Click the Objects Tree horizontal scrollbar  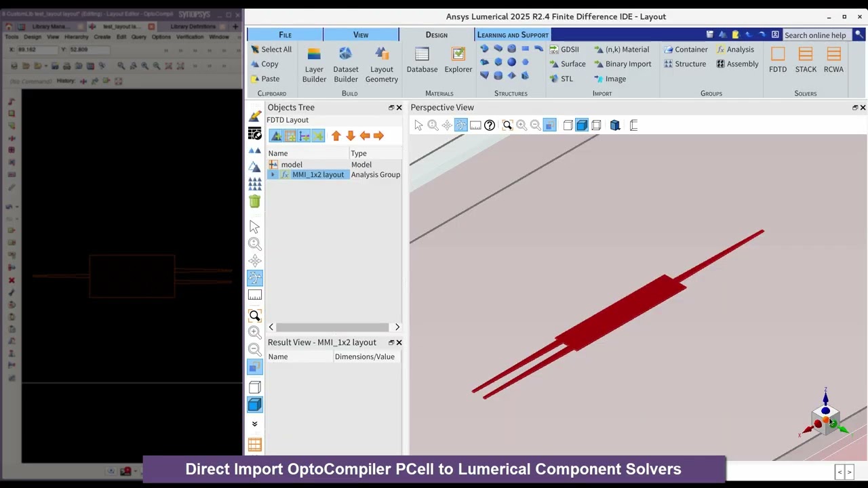coord(332,327)
